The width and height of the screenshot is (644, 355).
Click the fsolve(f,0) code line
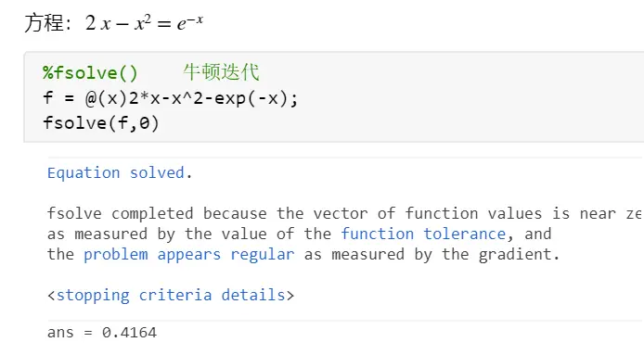pos(100,123)
